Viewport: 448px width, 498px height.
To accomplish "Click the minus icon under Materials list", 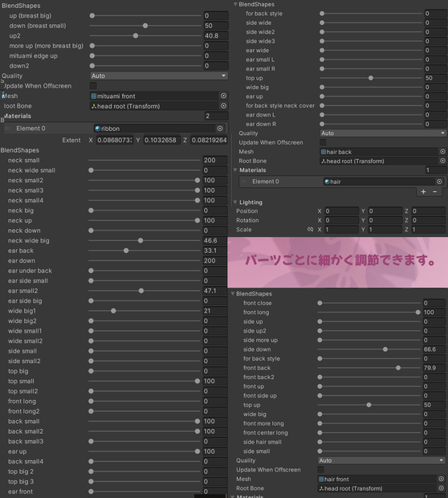I will [434, 191].
